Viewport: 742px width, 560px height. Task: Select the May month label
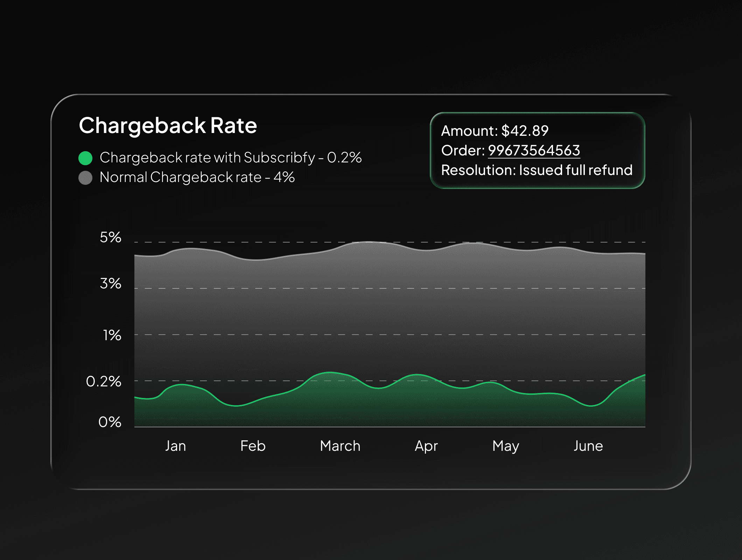click(x=505, y=446)
